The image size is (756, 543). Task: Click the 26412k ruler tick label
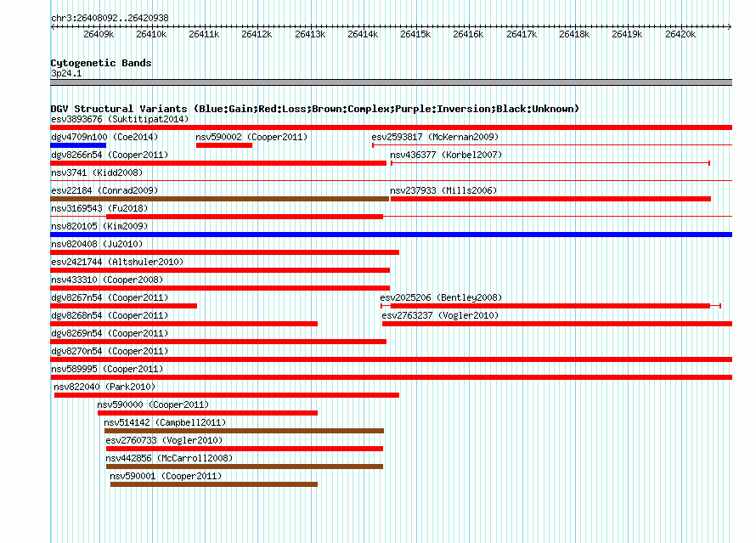[x=257, y=34]
